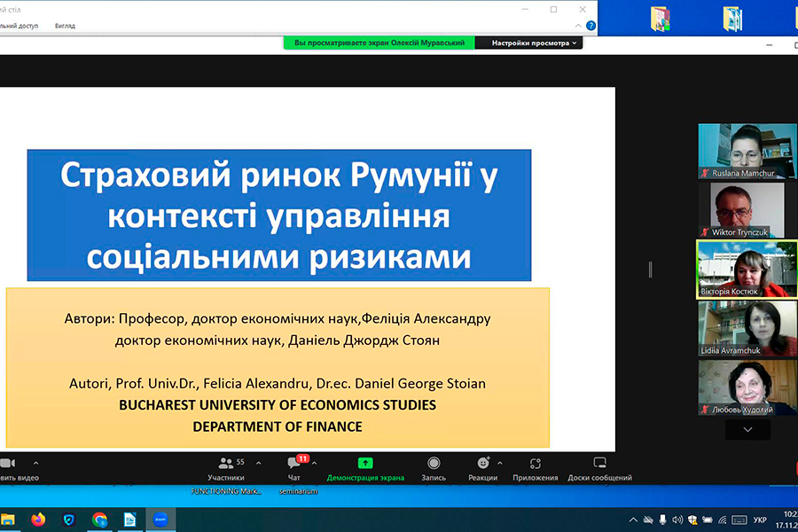Select Ruslana Mamchur's video thumbnail
Image resolution: width=798 pixels, height=532 pixels.
(747, 151)
